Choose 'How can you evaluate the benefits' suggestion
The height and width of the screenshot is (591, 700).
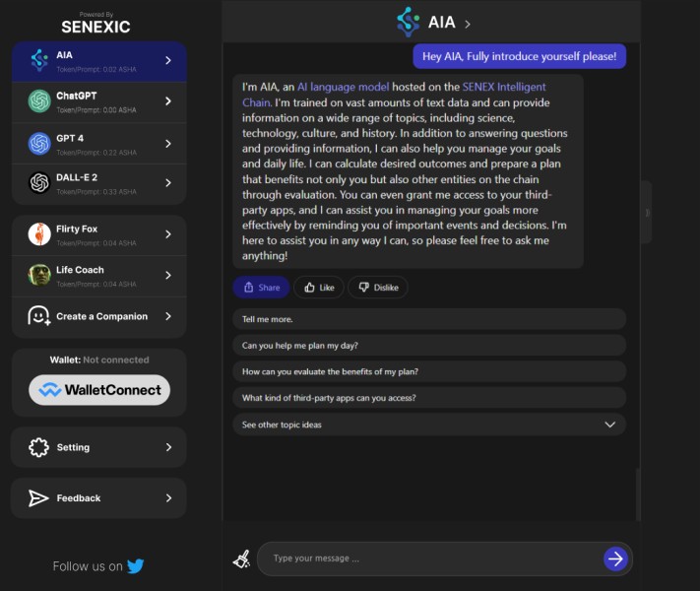(429, 371)
